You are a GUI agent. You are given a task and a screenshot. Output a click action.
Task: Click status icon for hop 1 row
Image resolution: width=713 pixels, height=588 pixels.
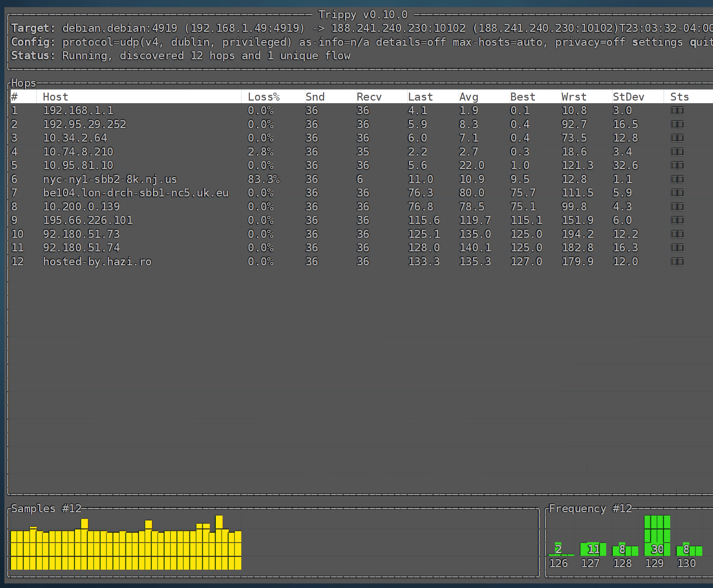tap(677, 111)
